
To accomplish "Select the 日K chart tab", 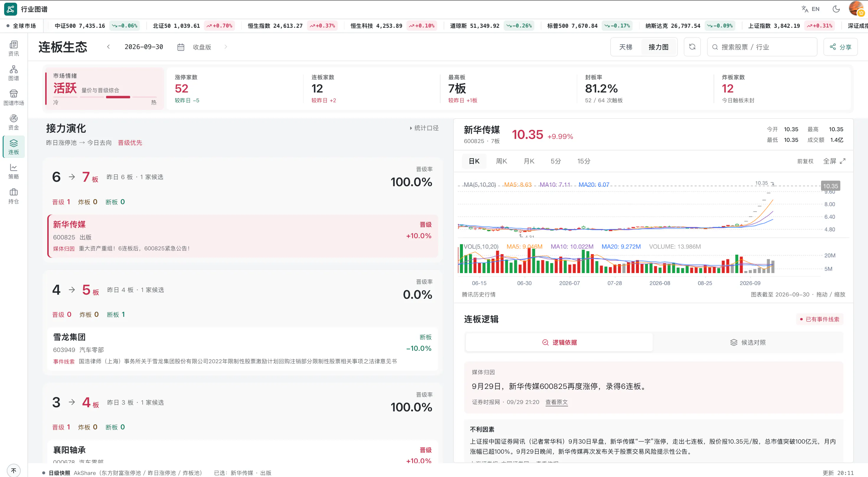I will coord(474,161).
